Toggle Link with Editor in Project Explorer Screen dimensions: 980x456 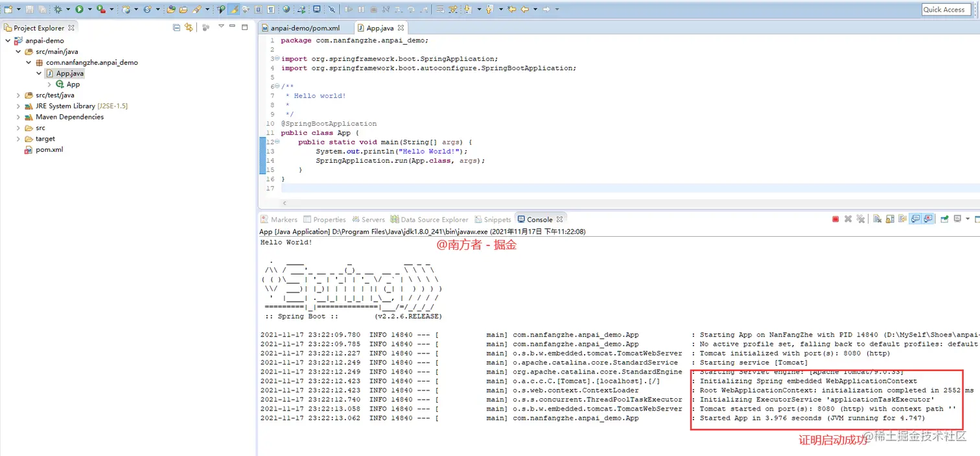[x=188, y=27]
